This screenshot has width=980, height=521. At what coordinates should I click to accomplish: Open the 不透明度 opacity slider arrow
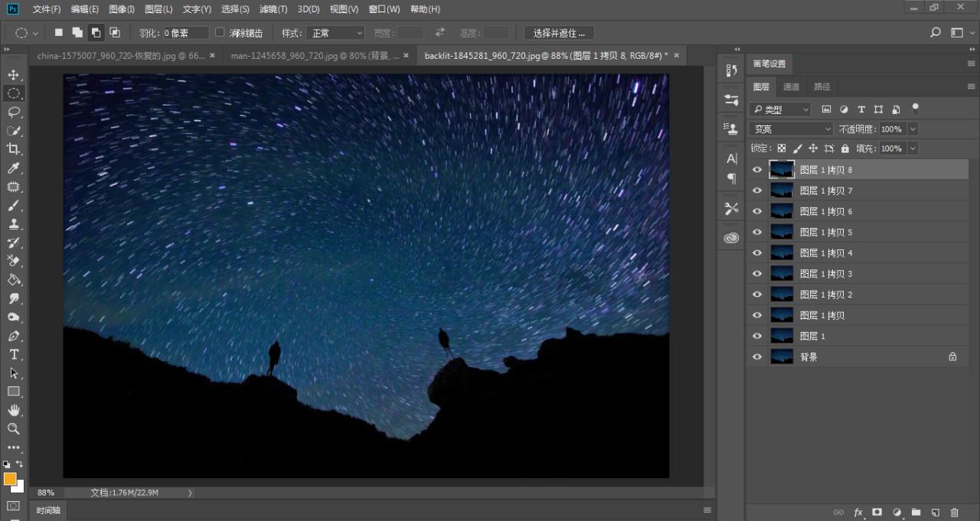(912, 129)
